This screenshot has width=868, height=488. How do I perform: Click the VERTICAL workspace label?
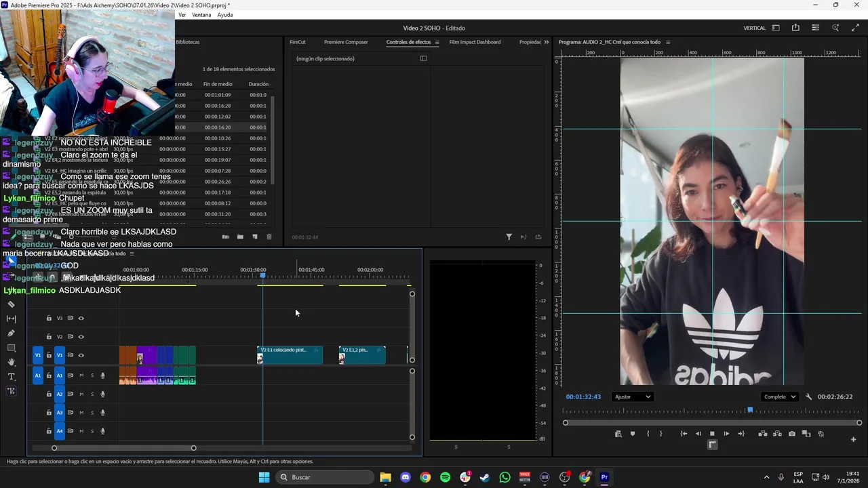(755, 28)
